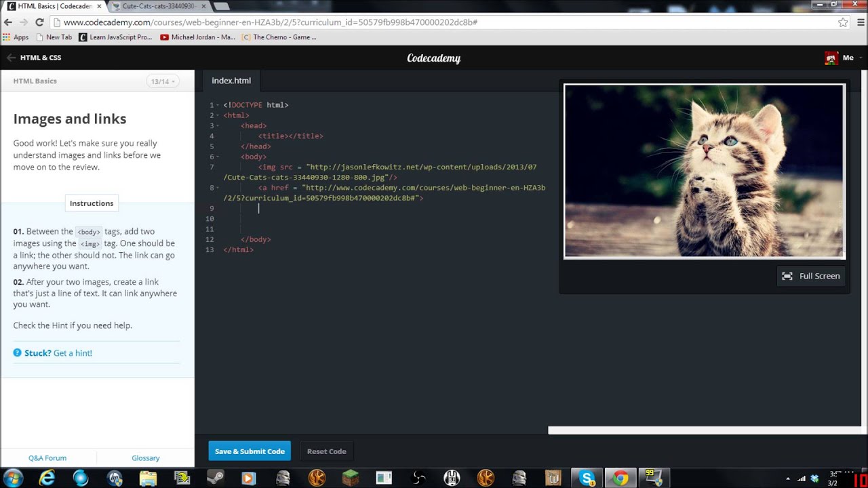Click the DOCTYPE html line in the editor
This screenshot has width=868, height=488.
coord(256,105)
